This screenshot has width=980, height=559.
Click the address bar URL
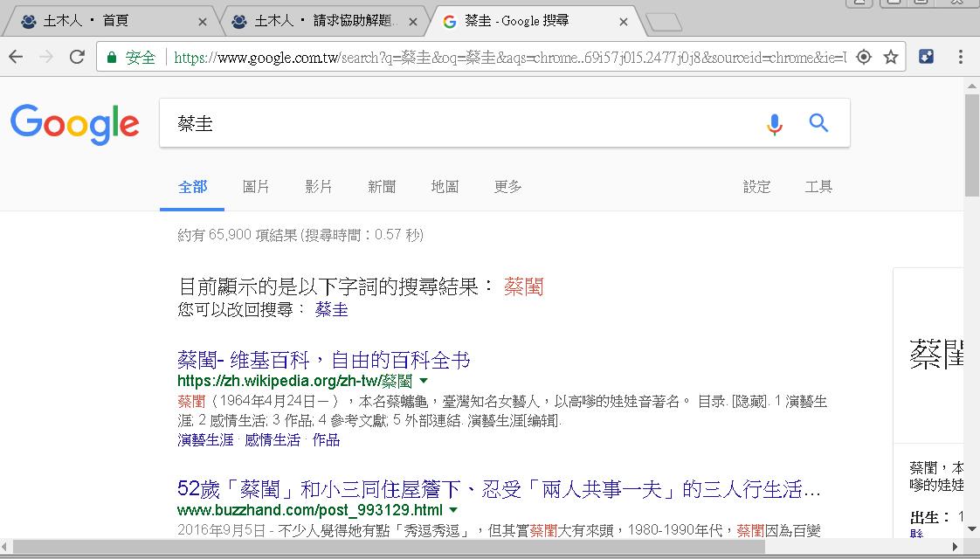[x=510, y=58]
